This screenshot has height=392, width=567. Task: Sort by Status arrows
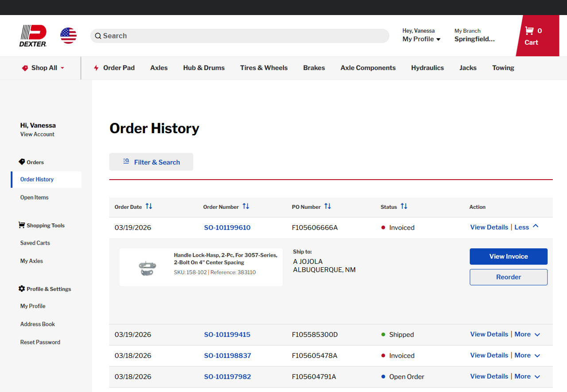pos(404,206)
